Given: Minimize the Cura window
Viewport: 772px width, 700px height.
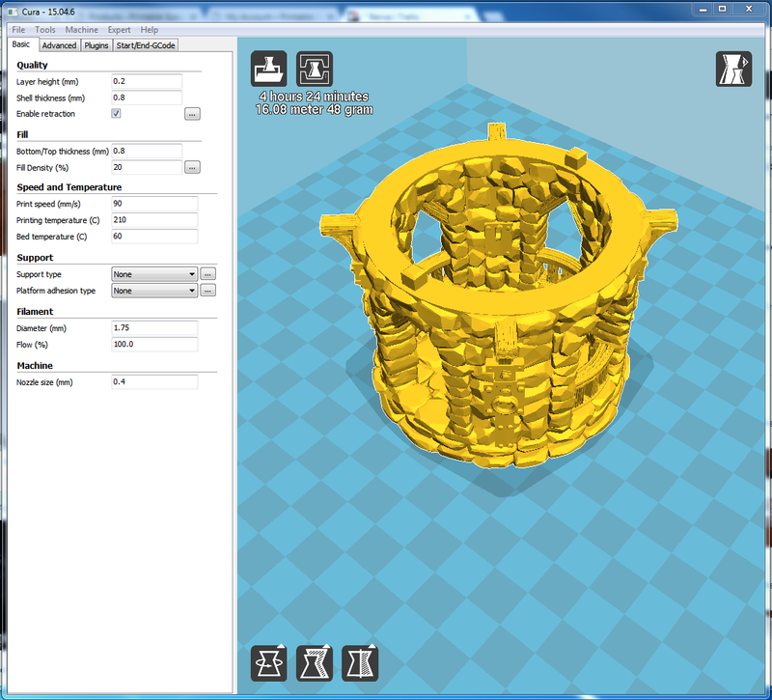Looking at the screenshot, I should coord(703,9).
